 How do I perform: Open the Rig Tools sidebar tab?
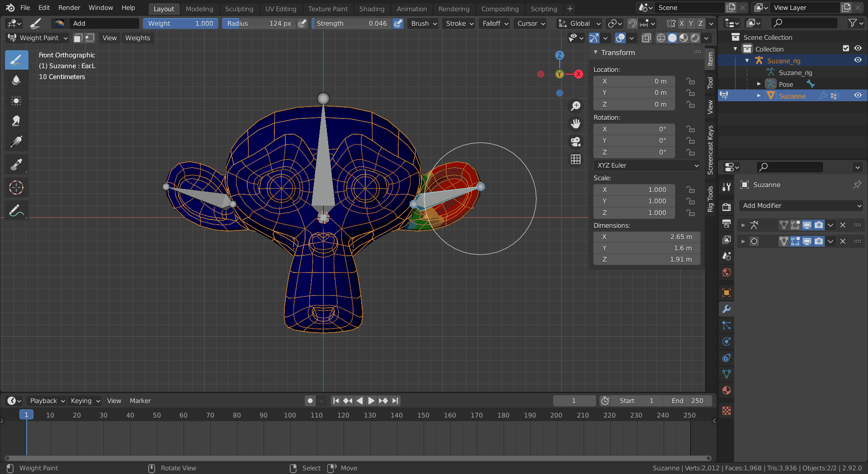point(710,199)
